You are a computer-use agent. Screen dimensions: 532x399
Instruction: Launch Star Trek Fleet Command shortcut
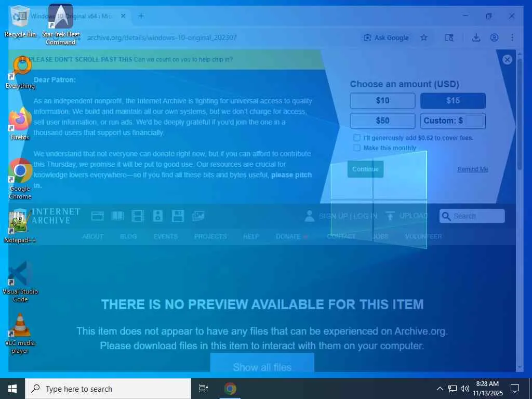point(61,24)
